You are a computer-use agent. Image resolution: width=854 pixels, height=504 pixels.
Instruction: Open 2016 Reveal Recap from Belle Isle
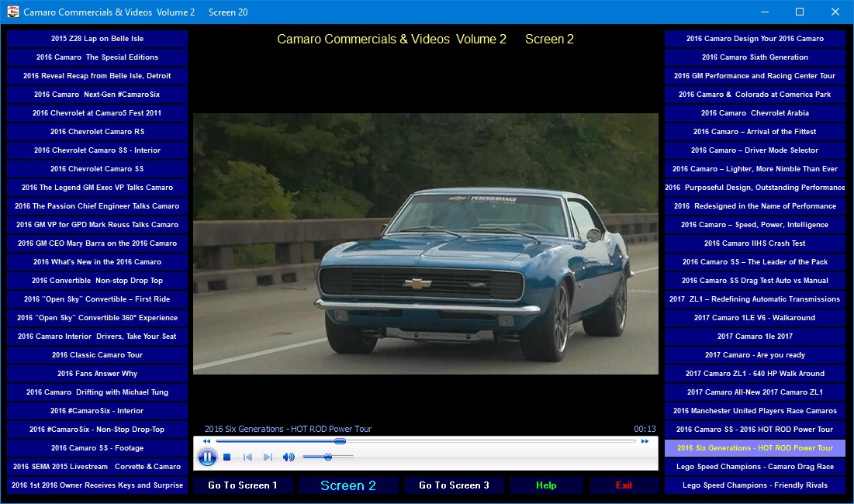98,76
